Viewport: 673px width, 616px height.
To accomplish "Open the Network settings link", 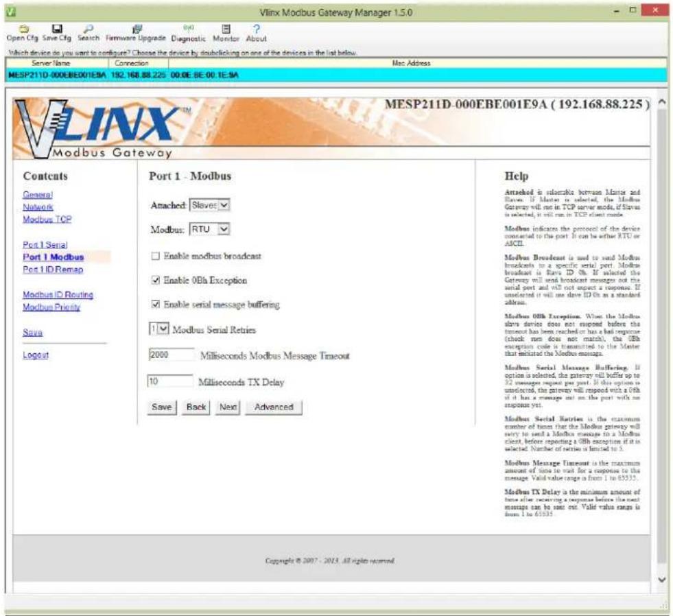I will [38, 207].
